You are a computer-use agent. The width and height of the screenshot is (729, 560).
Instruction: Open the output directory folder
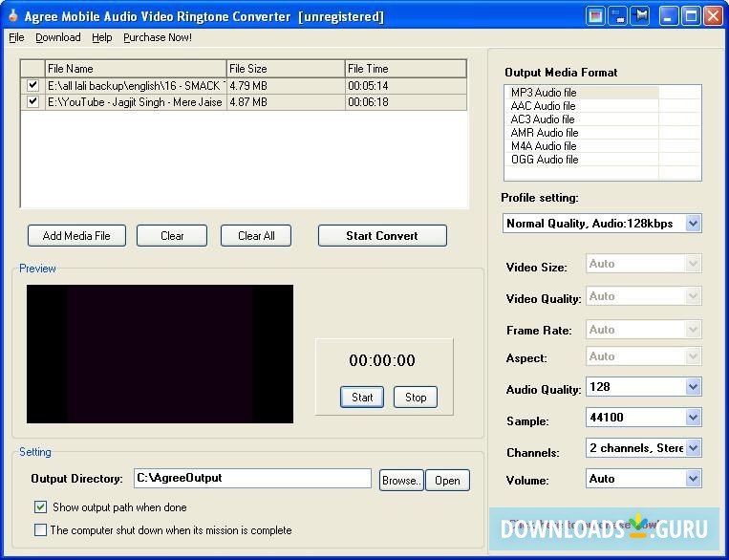(x=447, y=481)
